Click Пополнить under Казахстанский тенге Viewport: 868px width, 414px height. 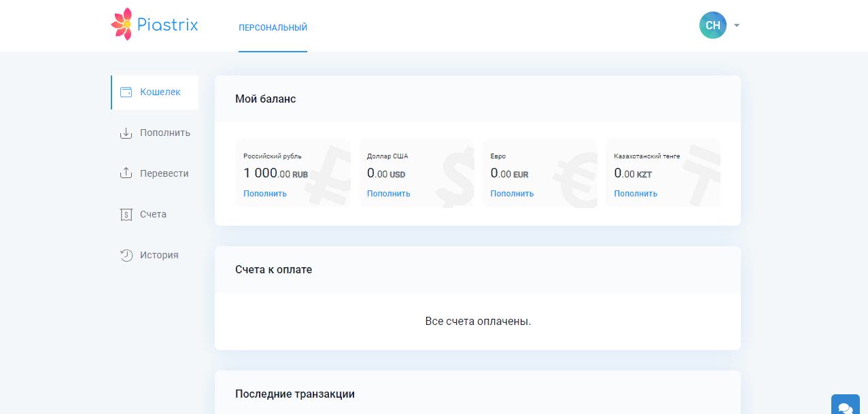click(x=636, y=194)
